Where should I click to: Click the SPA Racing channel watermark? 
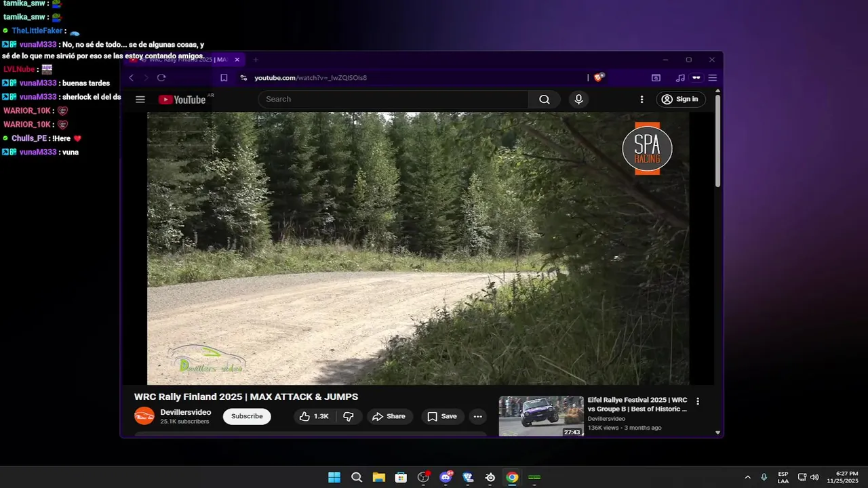pyautogui.click(x=647, y=148)
